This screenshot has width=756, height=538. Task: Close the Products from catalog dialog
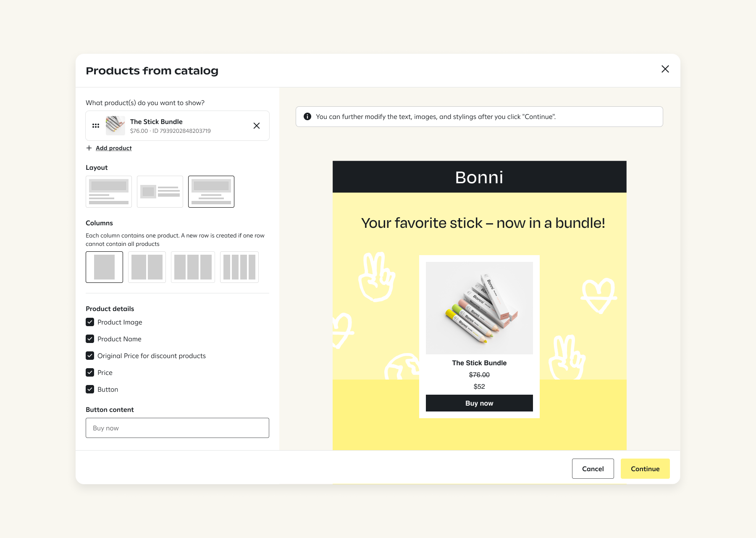pos(665,69)
